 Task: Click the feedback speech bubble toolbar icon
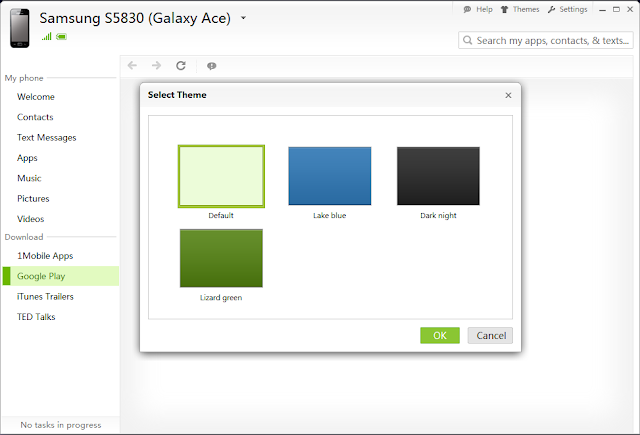pos(211,66)
